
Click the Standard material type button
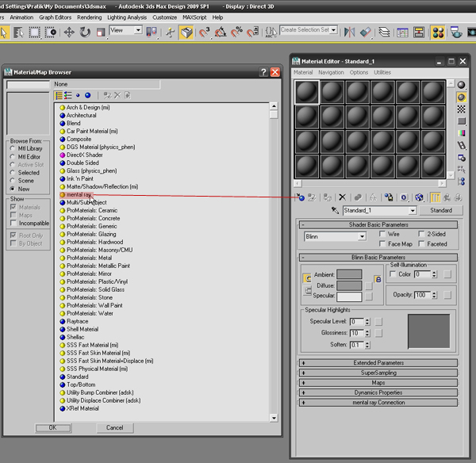[x=441, y=211]
